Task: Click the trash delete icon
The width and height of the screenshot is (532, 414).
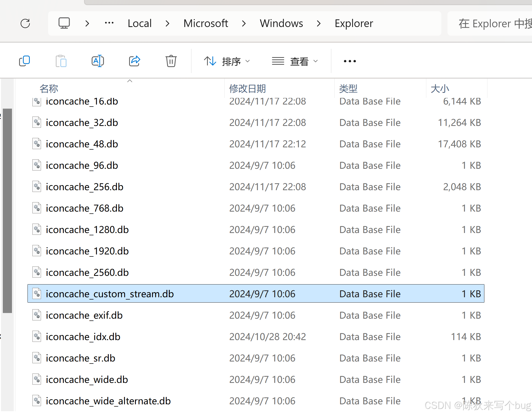Action: pyautogui.click(x=171, y=61)
